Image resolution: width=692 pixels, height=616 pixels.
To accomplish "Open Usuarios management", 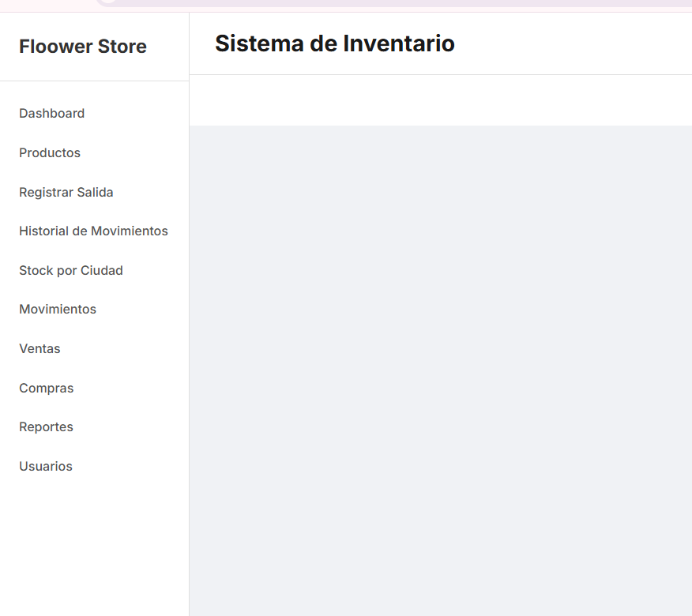I will click(x=46, y=467).
